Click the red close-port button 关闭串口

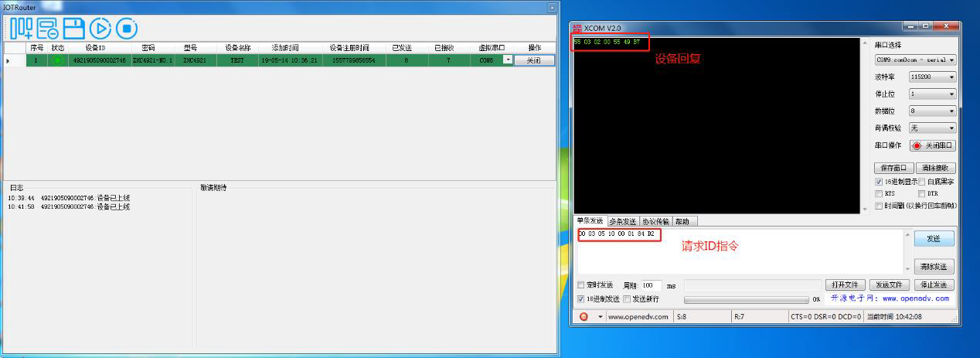[933, 145]
